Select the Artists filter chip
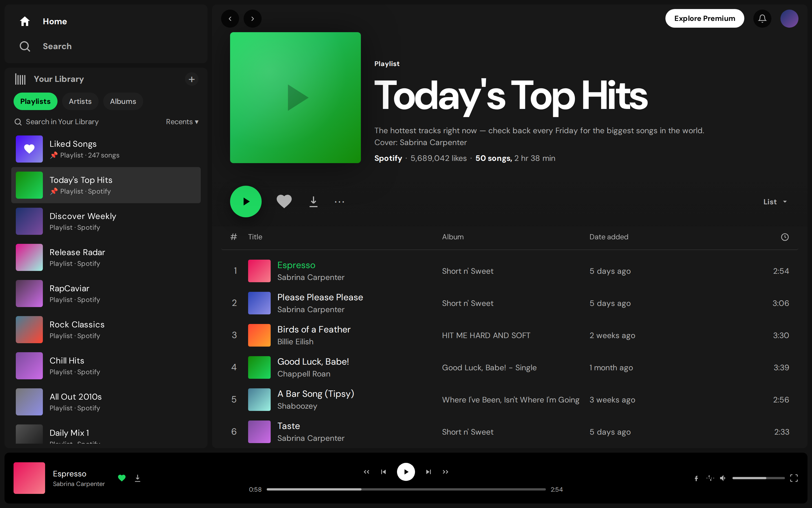Viewport: 812px width, 508px height. [x=80, y=101]
